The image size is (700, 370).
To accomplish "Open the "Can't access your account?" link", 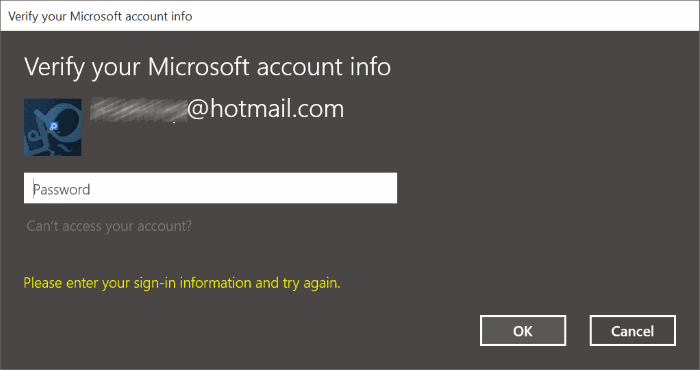I will coord(109,226).
